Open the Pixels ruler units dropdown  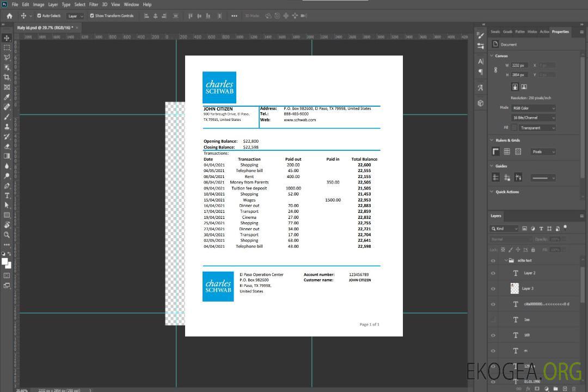coord(543,151)
